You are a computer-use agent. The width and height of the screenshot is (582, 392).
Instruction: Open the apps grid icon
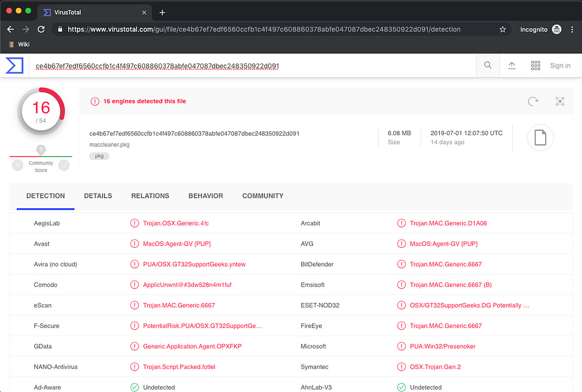pyautogui.click(x=535, y=66)
